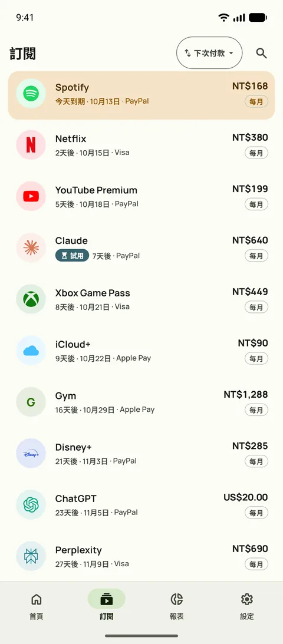Open the Gym subscription entry
This screenshot has width=283, height=644.
[141, 402]
